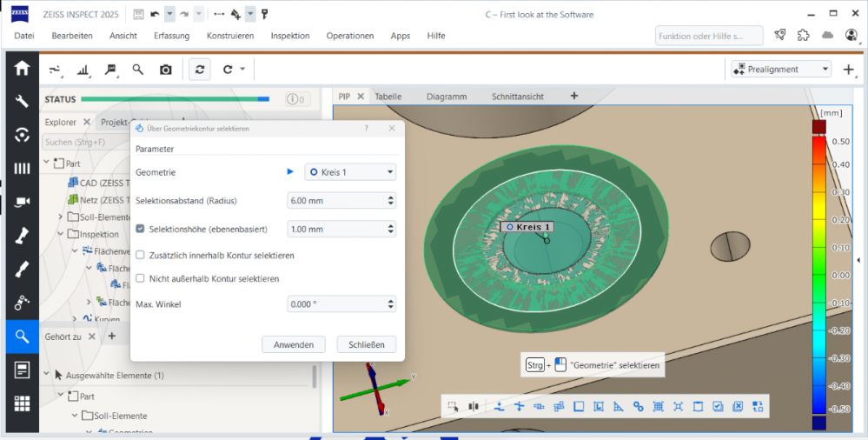Open the Prealignment alignment dropdown
This screenshot has height=440, width=868.
(x=781, y=70)
